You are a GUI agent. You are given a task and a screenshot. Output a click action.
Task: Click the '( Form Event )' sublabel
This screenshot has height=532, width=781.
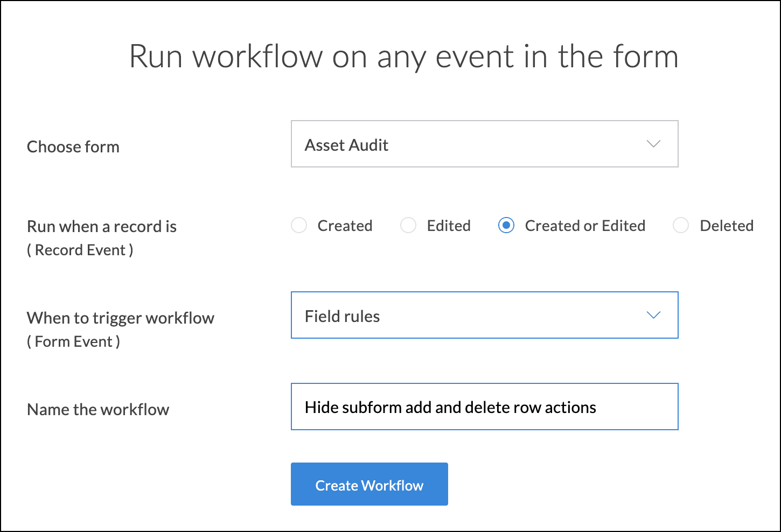(x=74, y=341)
